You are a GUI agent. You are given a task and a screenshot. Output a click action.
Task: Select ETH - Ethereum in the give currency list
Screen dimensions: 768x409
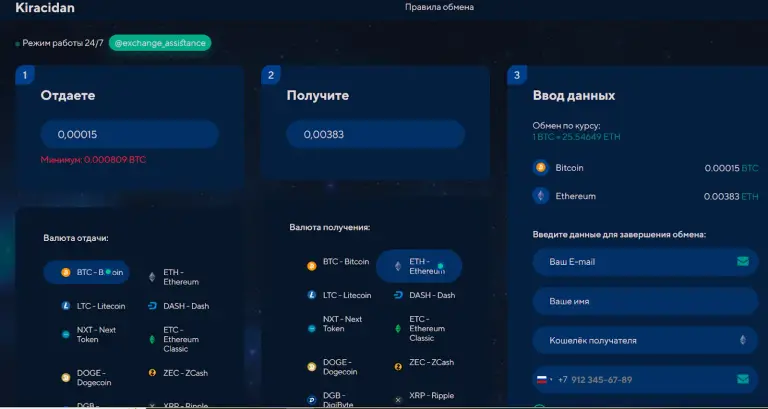(174, 277)
